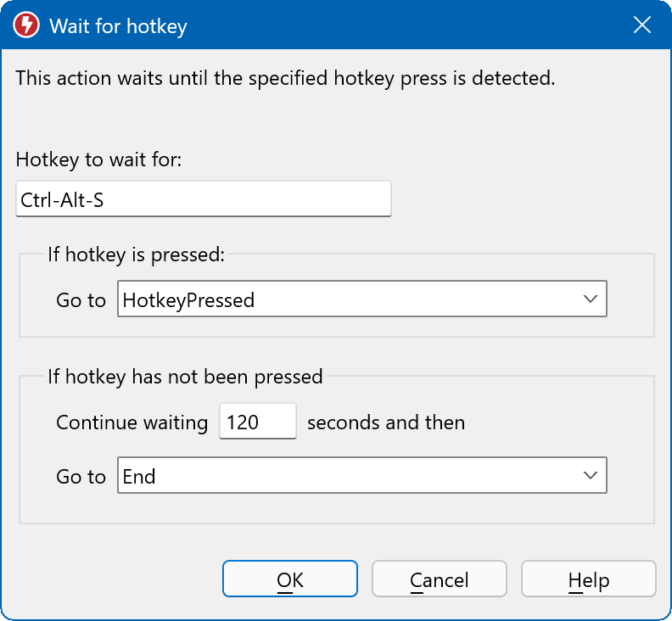Click the chevron arrow beside HotkeyPressed
672x621 pixels.
(x=591, y=299)
